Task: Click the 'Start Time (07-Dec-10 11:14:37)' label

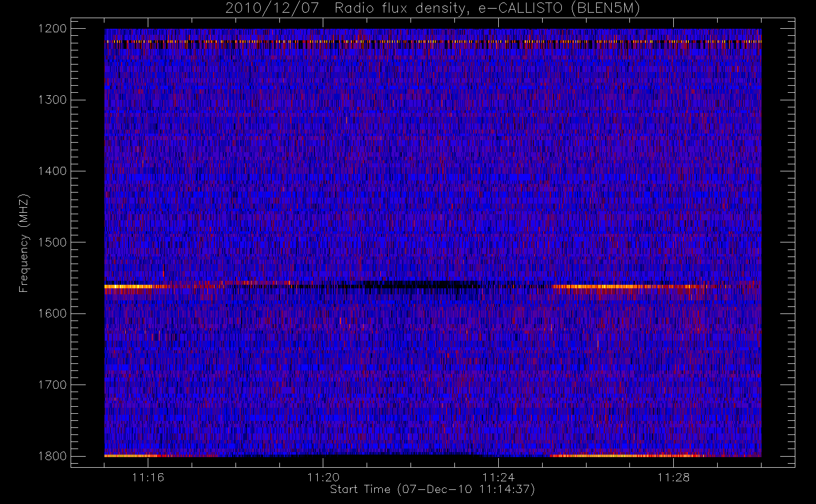Action: coord(432,489)
